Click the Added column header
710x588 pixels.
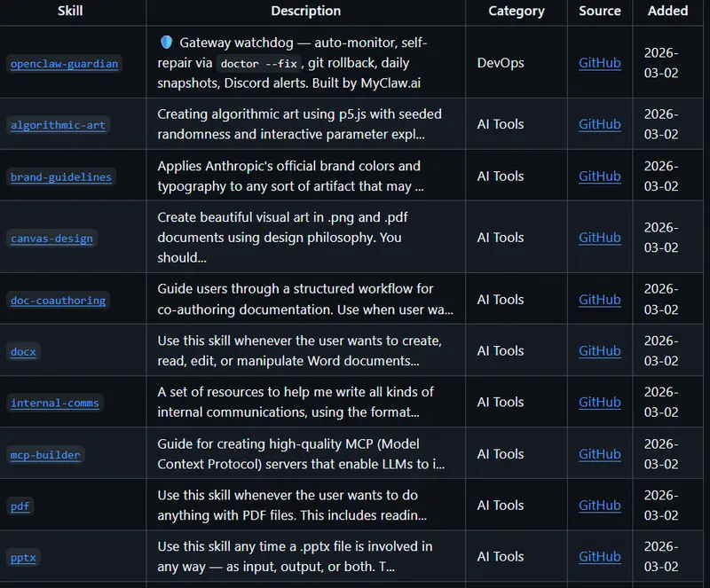pyautogui.click(x=667, y=11)
